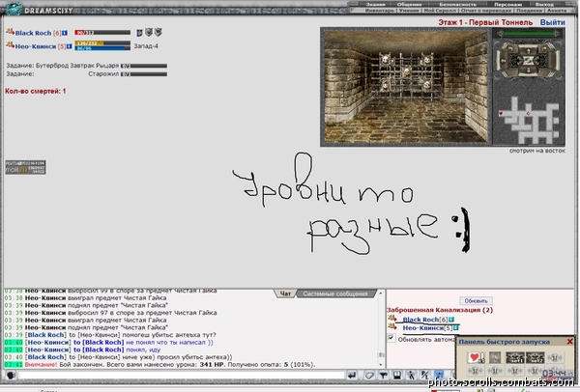
Task: Open the Инвентарь submenu link
Action: pos(381,11)
